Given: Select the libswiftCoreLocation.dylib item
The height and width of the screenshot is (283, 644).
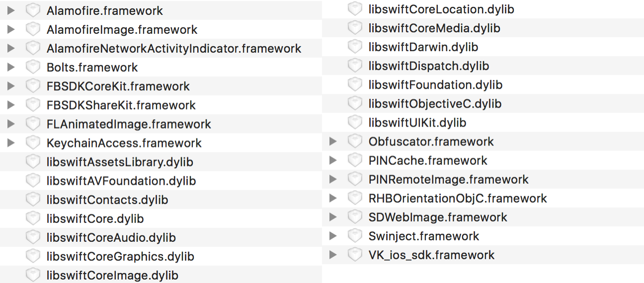Looking at the screenshot, I should click(441, 9).
